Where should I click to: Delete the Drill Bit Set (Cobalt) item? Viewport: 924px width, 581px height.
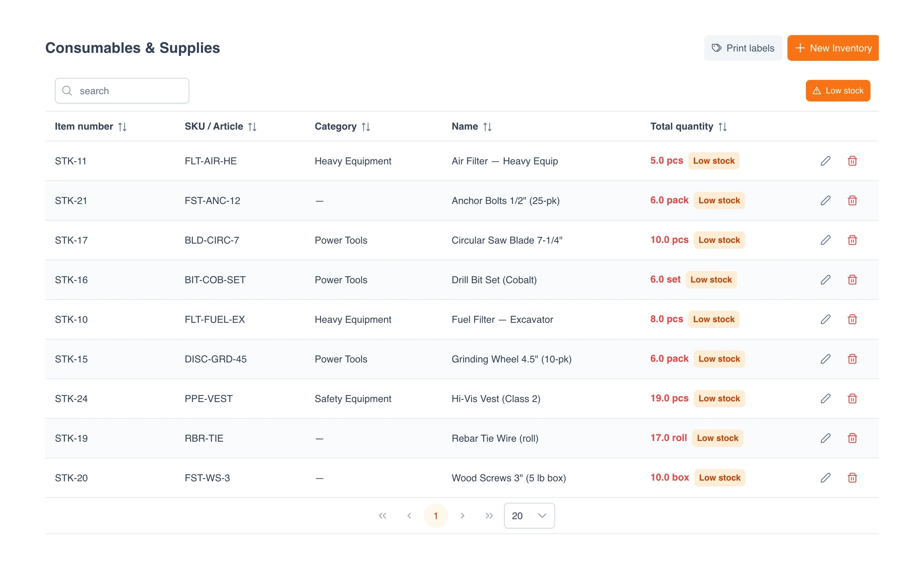click(852, 279)
